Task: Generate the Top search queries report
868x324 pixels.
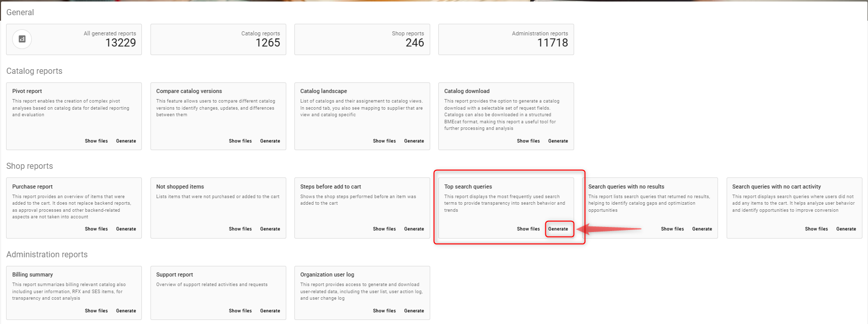Action: pyautogui.click(x=558, y=229)
